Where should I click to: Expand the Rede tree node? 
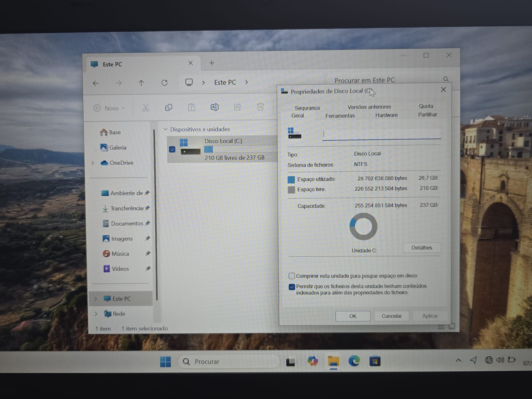(96, 314)
